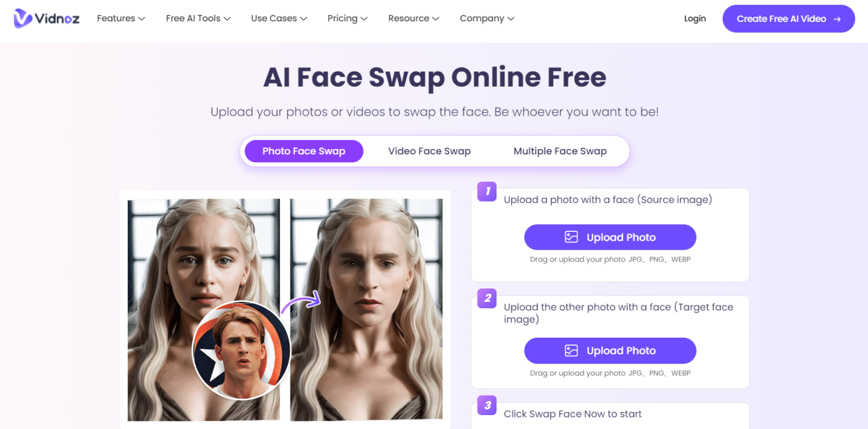Click arrow icon in Create Free AI Video
Image resolution: width=868 pixels, height=429 pixels.
[x=837, y=19]
